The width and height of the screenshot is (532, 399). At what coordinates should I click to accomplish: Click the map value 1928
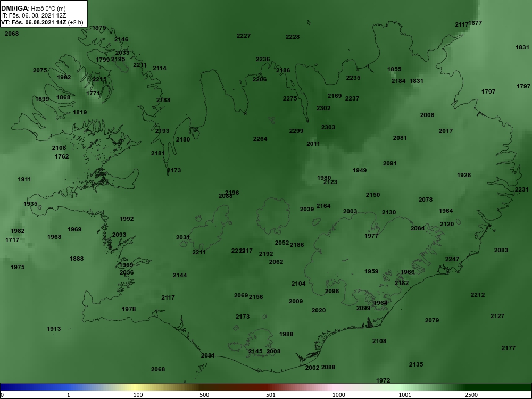(x=464, y=175)
